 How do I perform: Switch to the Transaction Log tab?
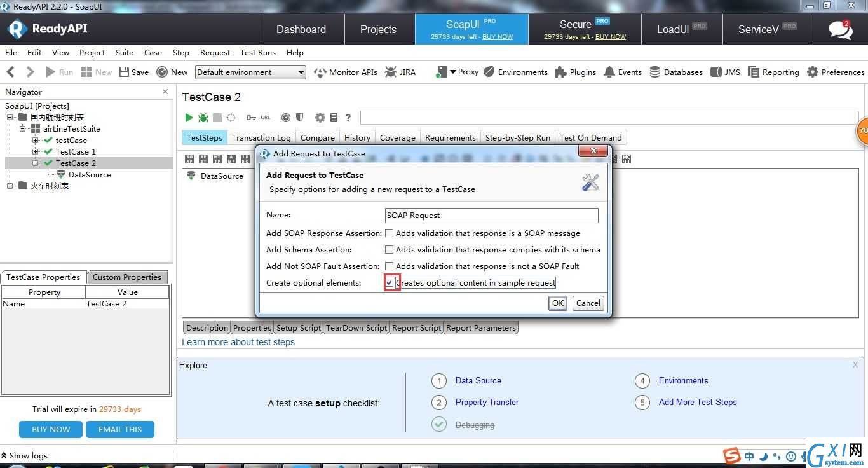[261, 137]
